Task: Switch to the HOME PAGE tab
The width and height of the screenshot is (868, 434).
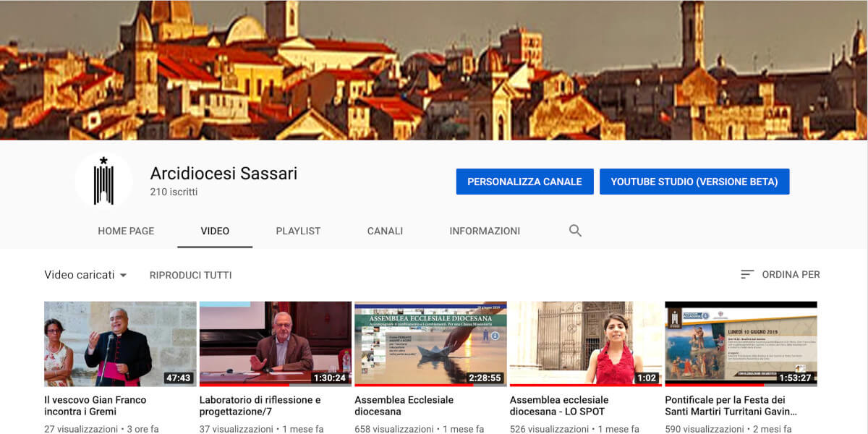Action: pyautogui.click(x=126, y=231)
